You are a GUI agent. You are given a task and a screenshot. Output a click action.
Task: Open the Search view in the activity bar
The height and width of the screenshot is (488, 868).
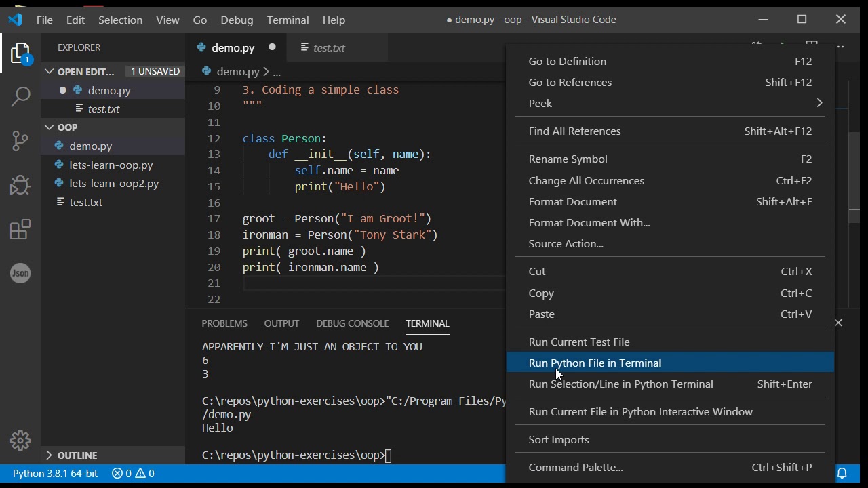(20, 96)
